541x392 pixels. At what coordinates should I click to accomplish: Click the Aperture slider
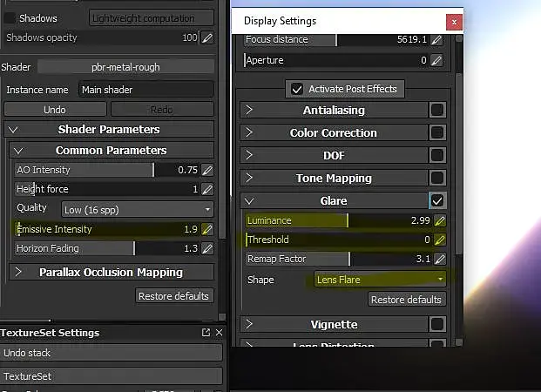pos(336,60)
